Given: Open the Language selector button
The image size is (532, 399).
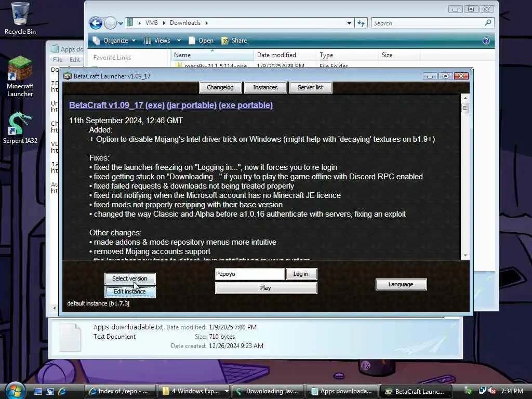Looking at the screenshot, I should (401, 284).
